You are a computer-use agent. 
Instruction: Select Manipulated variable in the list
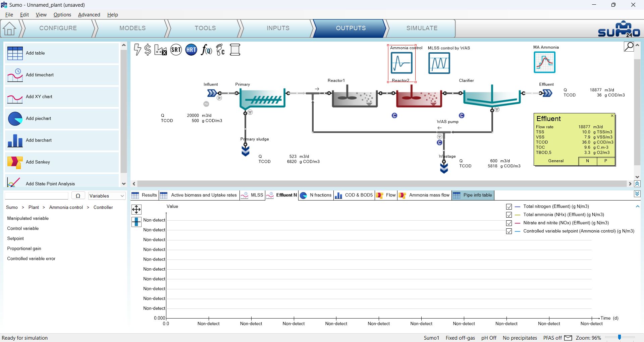[x=28, y=218]
